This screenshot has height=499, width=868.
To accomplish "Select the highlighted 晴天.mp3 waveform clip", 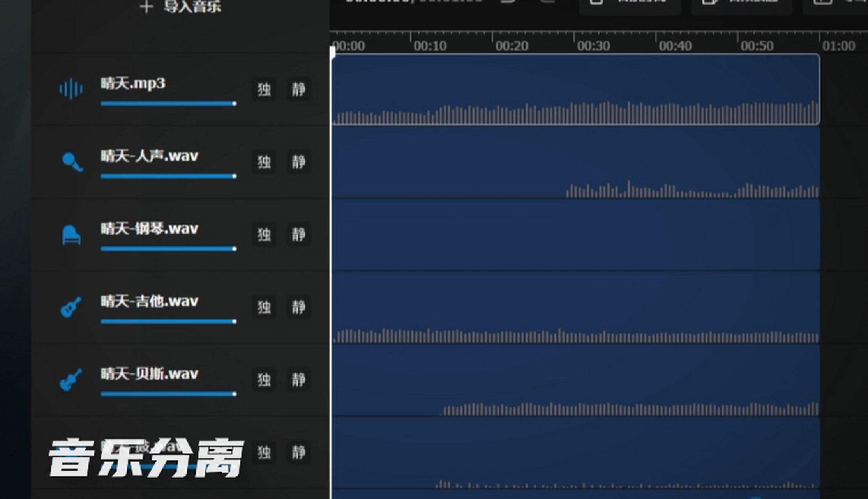I will pyautogui.click(x=576, y=90).
